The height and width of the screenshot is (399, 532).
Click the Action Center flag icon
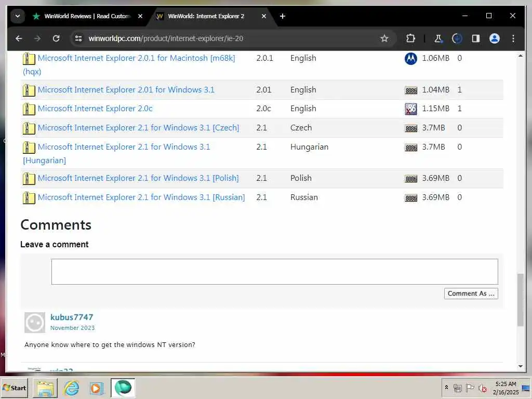(470, 388)
